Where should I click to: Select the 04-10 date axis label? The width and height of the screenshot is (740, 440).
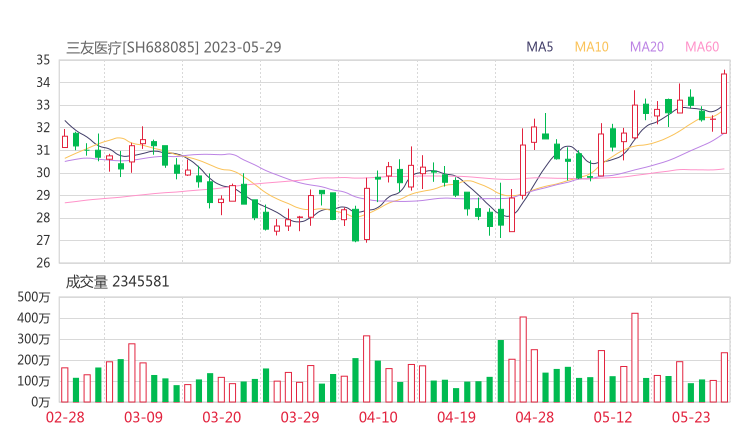point(378,417)
